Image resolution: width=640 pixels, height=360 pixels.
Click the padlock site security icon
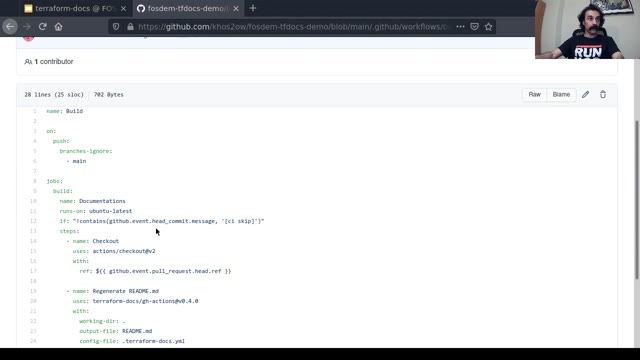click(130, 27)
